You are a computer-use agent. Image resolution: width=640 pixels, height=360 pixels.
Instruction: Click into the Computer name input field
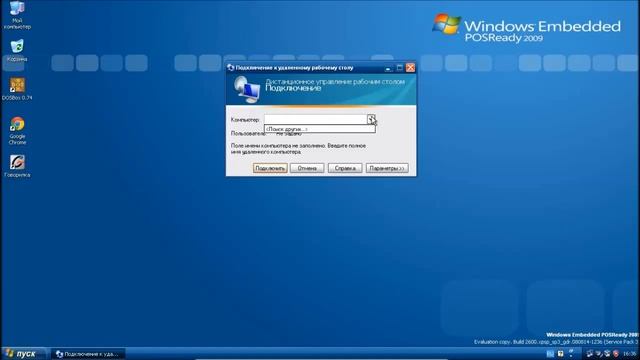pos(316,119)
